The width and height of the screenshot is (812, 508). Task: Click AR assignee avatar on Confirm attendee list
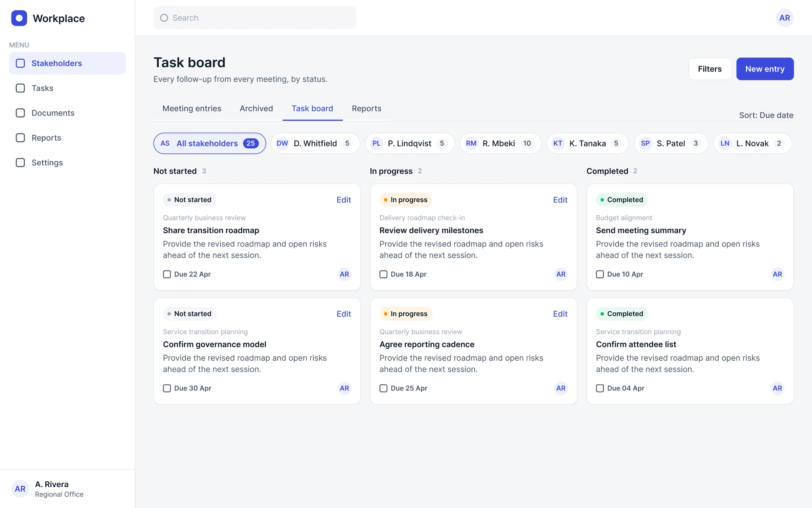[777, 388]
